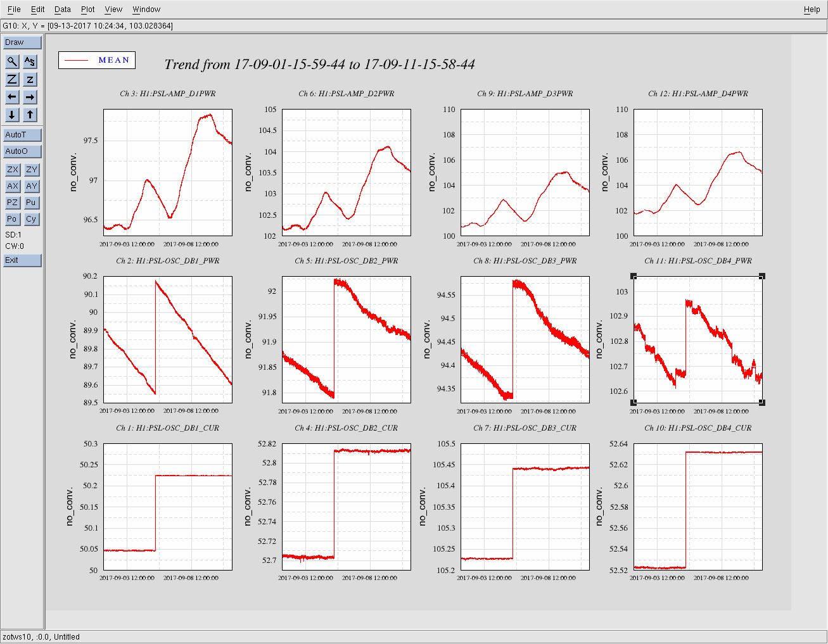Click the autoscale 'AS' icon
Image resolution: width=828 pixels, height=644 pixels.
[30, 61]
